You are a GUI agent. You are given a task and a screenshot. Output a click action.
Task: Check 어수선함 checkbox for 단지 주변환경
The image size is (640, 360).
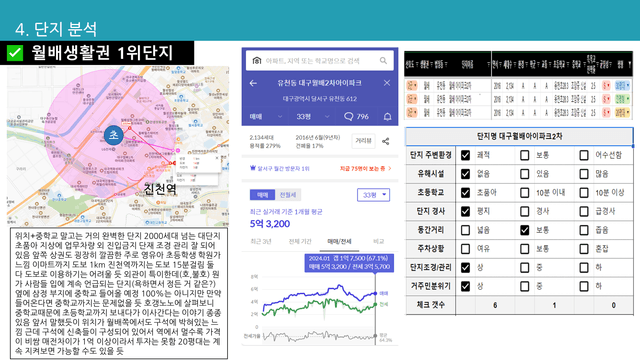point(584,155)
